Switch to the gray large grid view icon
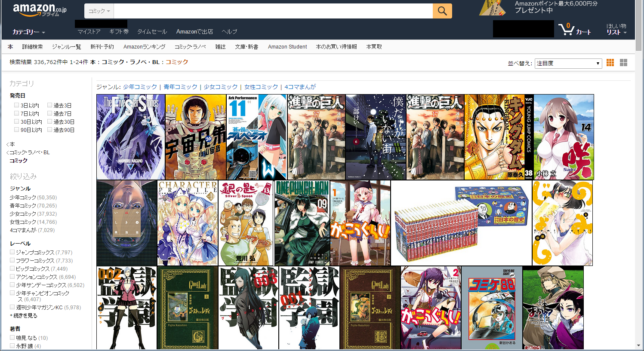Viewport: 644px width, 351px height. pos(624,63)
